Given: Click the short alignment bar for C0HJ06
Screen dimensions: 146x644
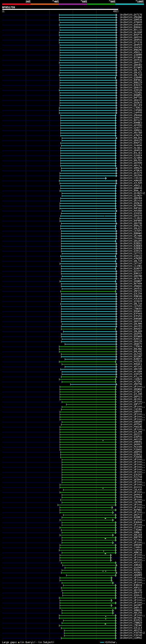Looking at the screenshot, I should [83, 178].
